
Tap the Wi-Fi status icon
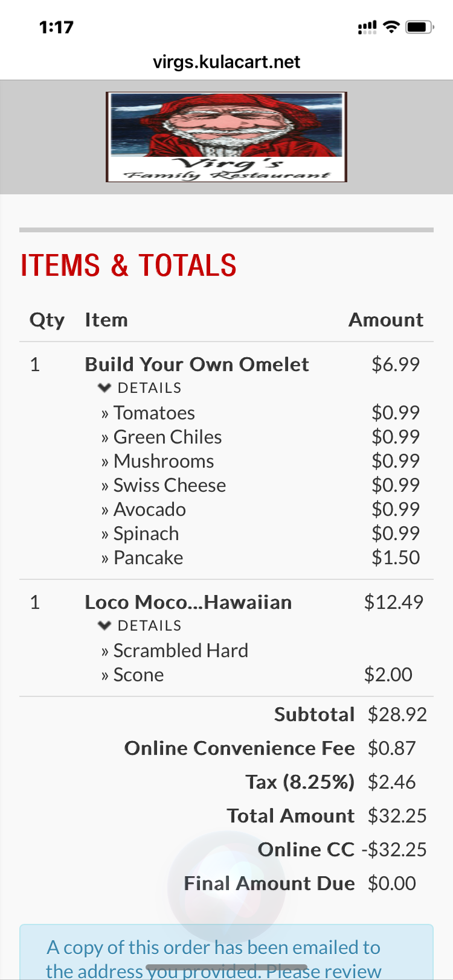point(391,27)
